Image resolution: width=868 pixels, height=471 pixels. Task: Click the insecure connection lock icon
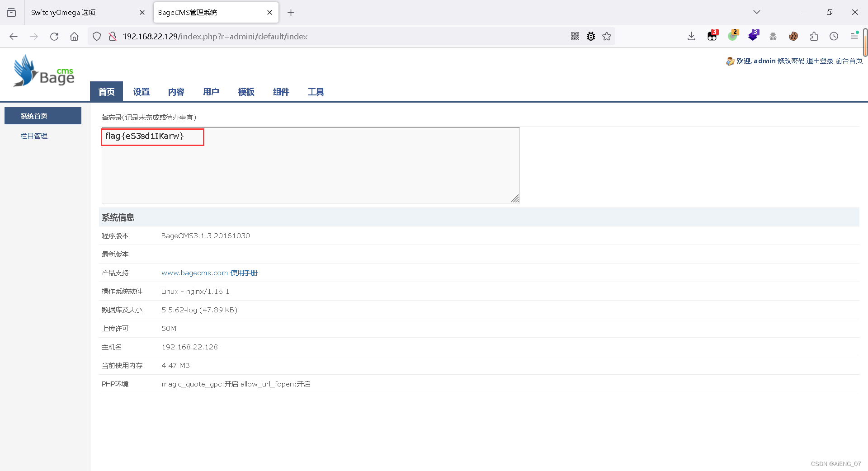coord(113,36)
